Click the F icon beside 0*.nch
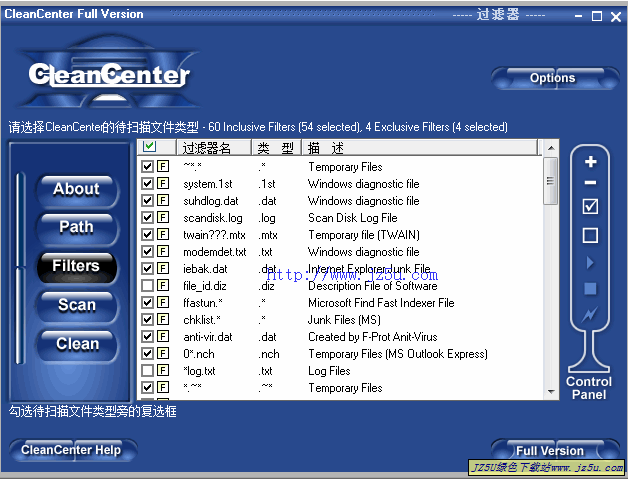 coord(163,354)
